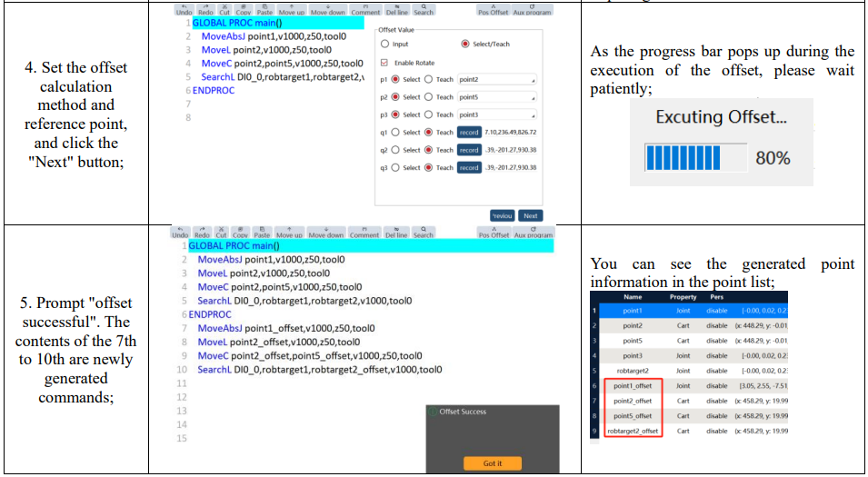Click the Property column header in the point list
The image size is (868, 477).
point(683,297)
